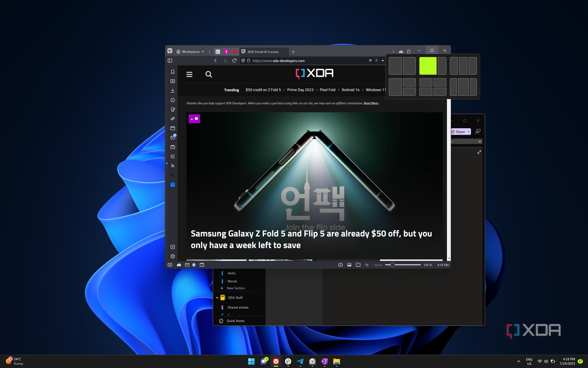The width and height of the screenshot is (588, 368).
Task: Open the Calendar panel icon
Action: coord(172,147)
